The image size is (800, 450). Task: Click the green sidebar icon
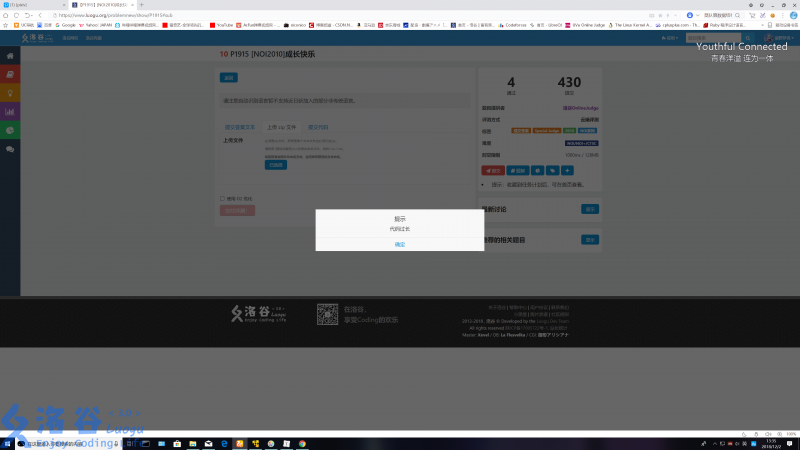click(x=10, y=130)
